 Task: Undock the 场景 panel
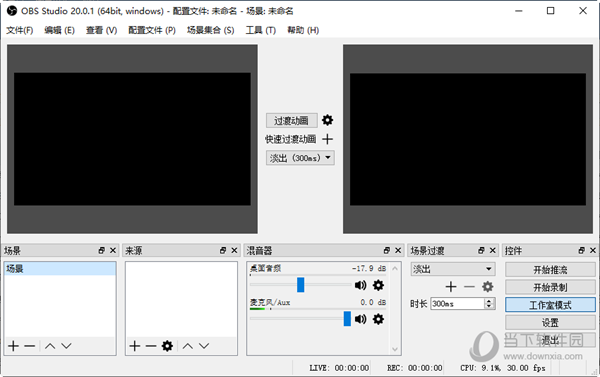pyautogui.click(x=101, y=250)
